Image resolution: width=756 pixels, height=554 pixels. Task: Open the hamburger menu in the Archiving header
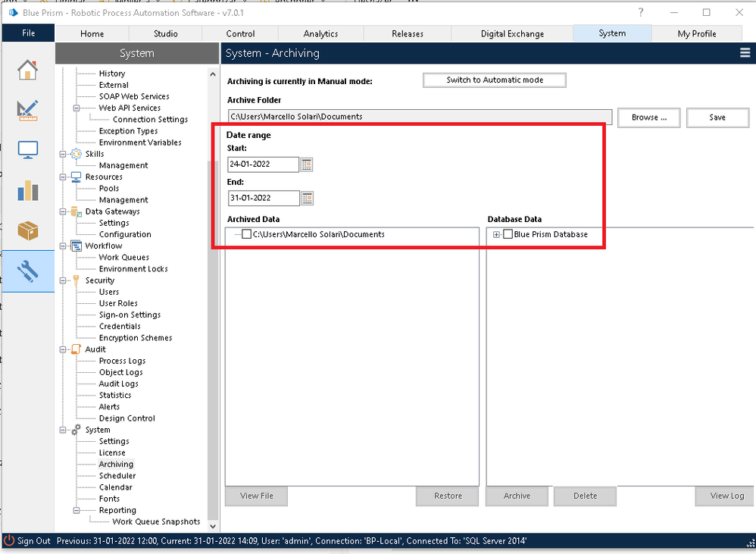(x=745, y=53)
